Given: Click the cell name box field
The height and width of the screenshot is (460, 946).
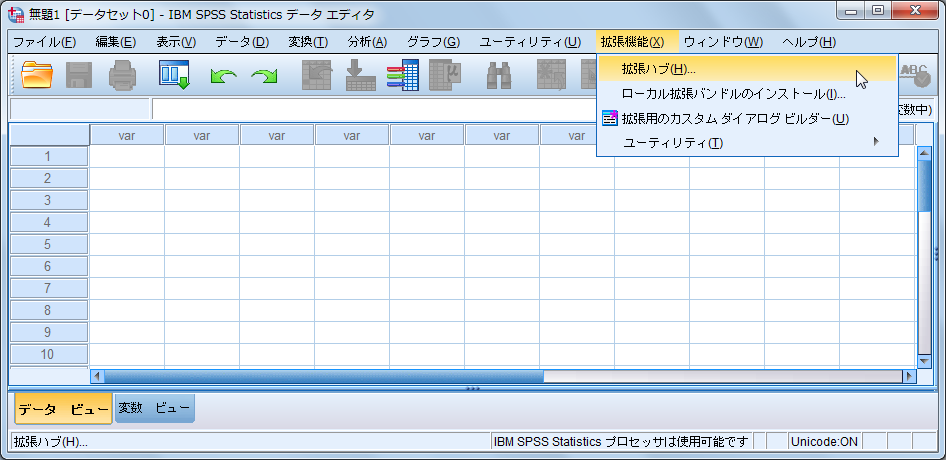Looking at the screenshot, I should (x=80, y=109).
